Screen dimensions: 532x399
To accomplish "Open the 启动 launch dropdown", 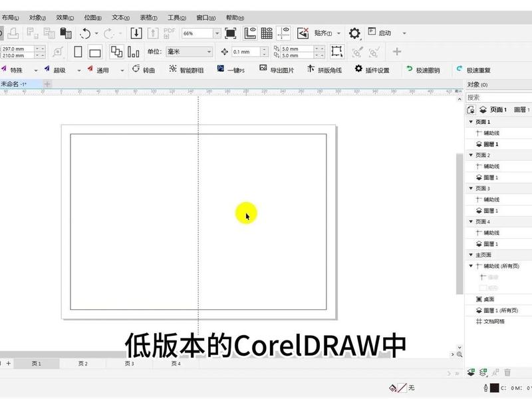I will (x=404, y=33).
